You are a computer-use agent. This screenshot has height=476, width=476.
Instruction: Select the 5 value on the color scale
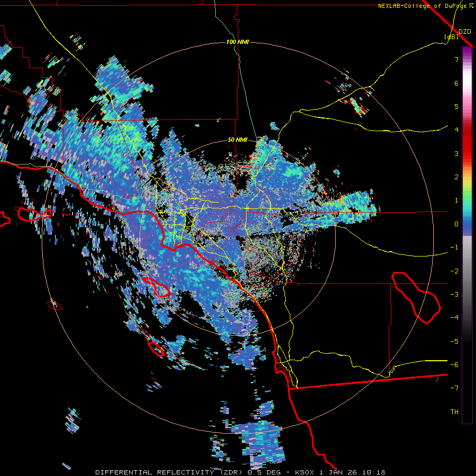(456, 106)
